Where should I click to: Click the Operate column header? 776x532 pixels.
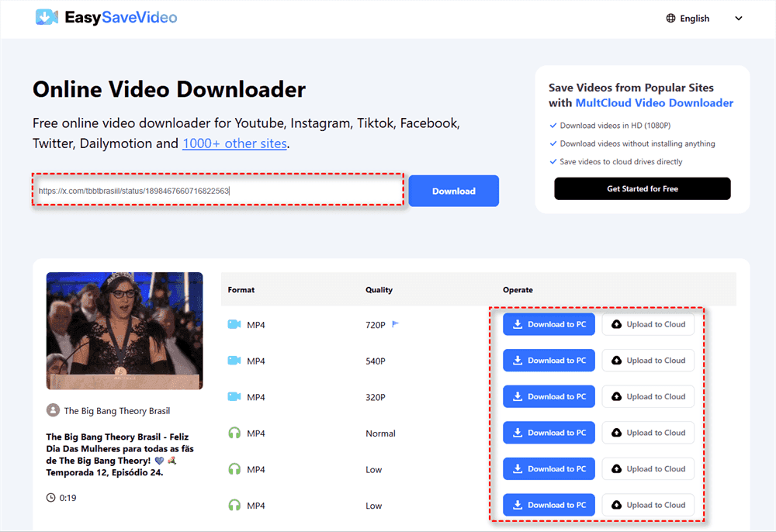pos(518,290)
